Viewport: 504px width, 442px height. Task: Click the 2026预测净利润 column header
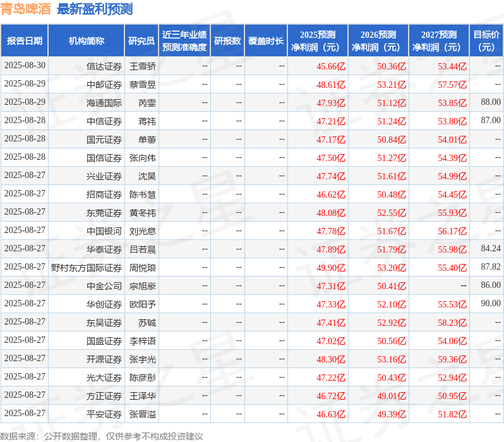tap(378, 41)
